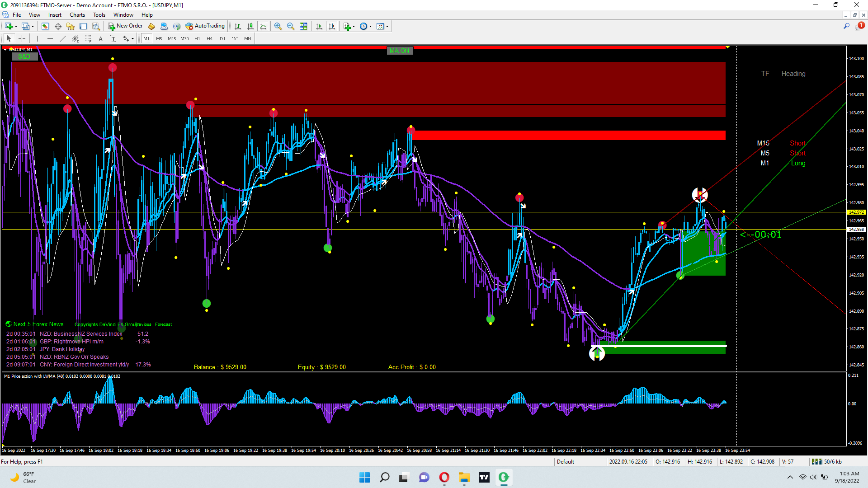Click the Zoom Out magnifier icon
The width and height of the screenshot is (868, 488).
point(291,26)
